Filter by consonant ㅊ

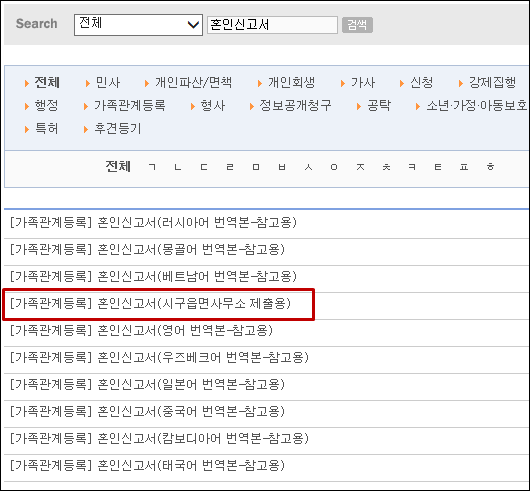tap(386, 167)
